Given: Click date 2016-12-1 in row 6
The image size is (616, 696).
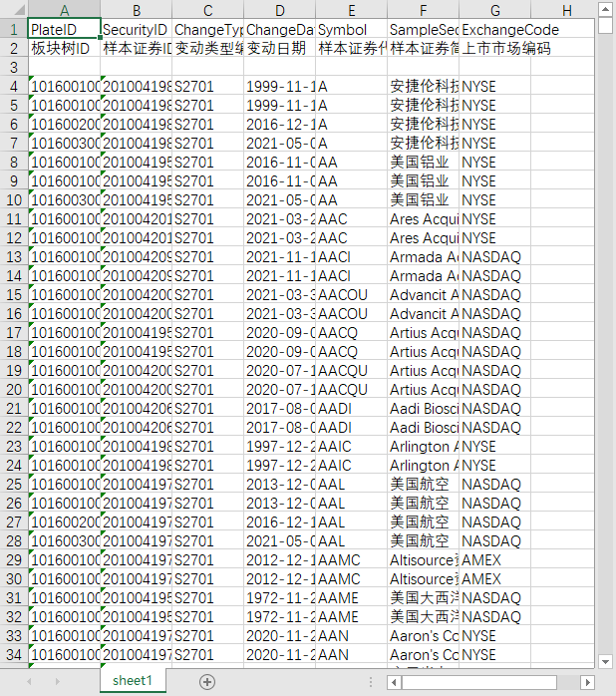Looking at the screenshot, I should click(x=280, y=124).
